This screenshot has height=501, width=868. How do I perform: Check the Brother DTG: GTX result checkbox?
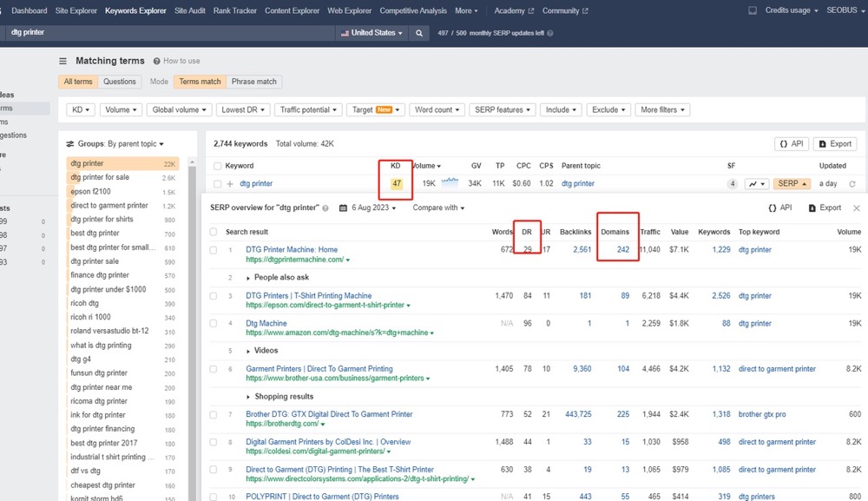tap(214, 415)
